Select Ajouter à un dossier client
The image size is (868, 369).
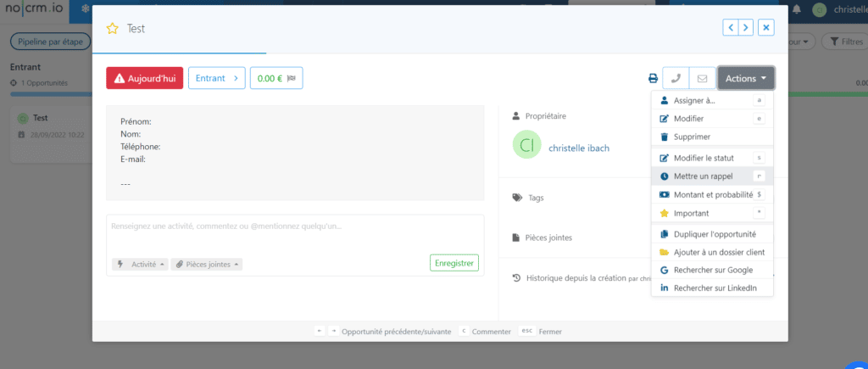coord(712,252)
